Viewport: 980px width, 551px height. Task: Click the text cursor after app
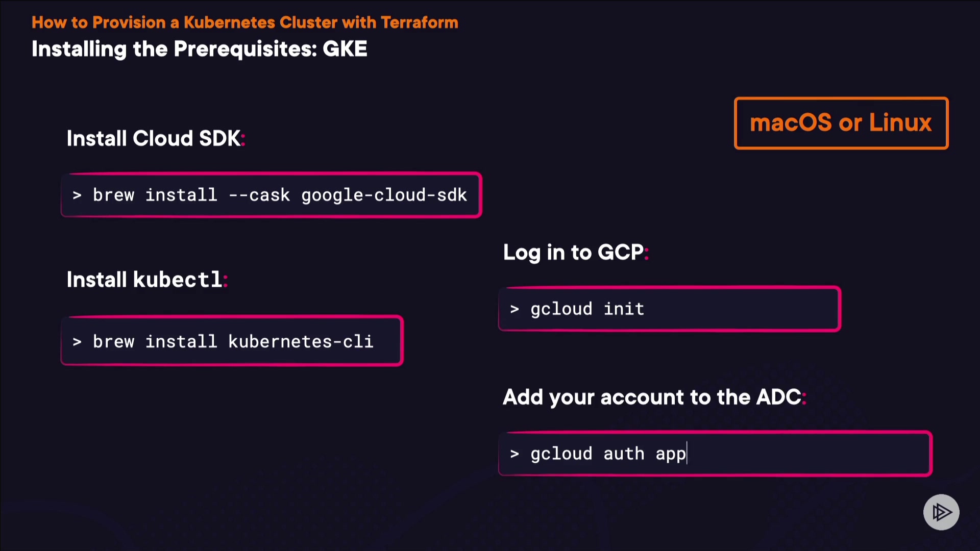pos(688,454)
